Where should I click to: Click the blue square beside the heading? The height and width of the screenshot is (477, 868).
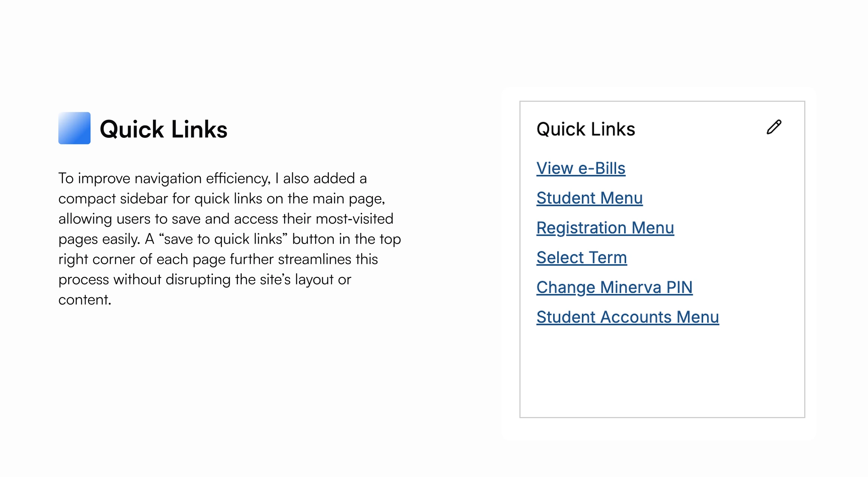74,129
